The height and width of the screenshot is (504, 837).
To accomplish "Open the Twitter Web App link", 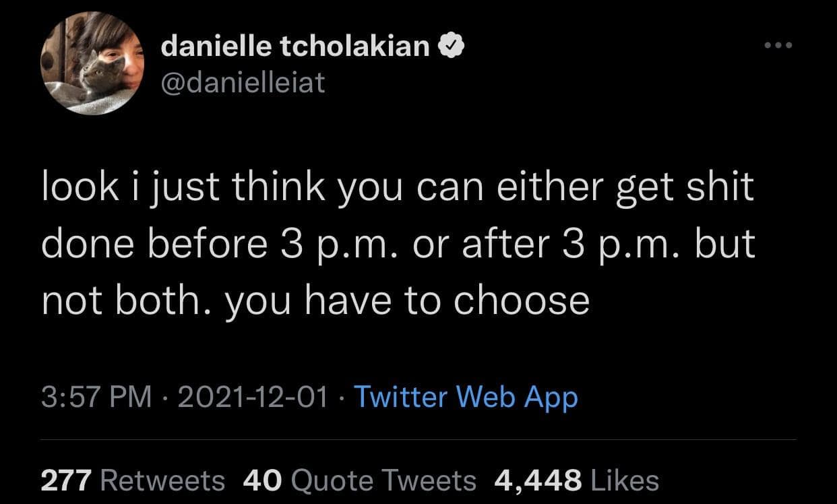I will (466, 398).
